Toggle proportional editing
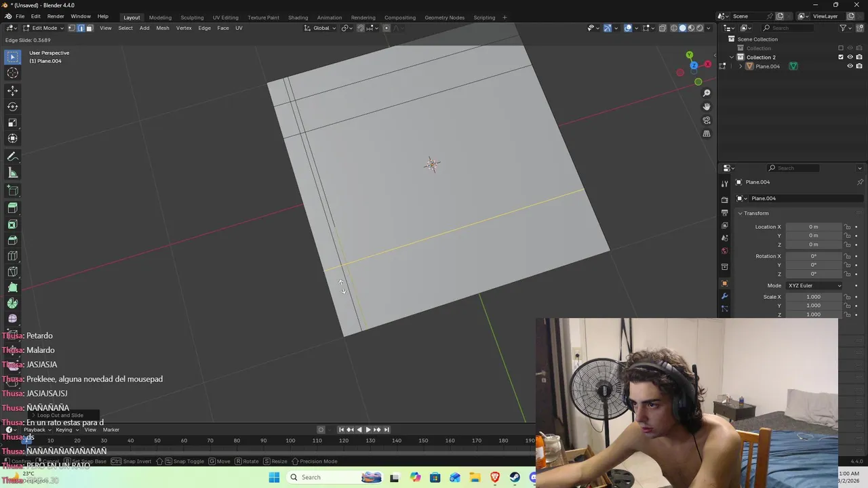The image size is (868, 488). (x=387, y=28)
